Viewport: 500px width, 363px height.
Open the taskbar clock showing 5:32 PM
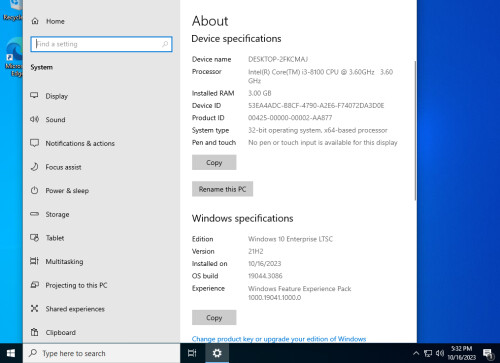point(461,353)
